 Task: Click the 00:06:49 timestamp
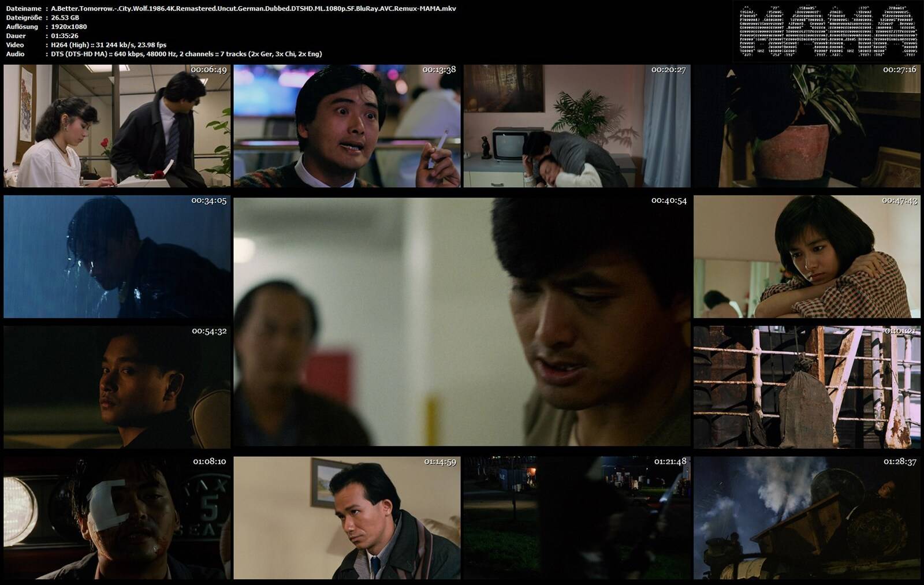coord(209,70)
